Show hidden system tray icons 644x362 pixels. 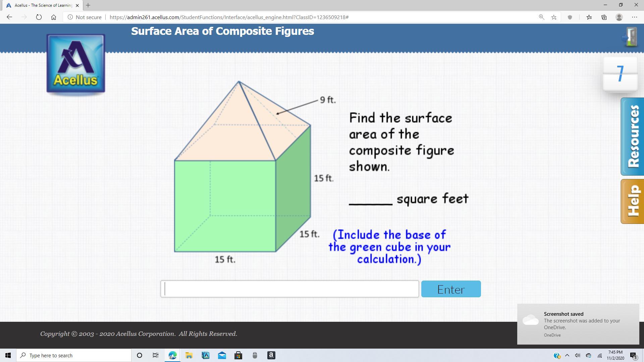(567, 355)
